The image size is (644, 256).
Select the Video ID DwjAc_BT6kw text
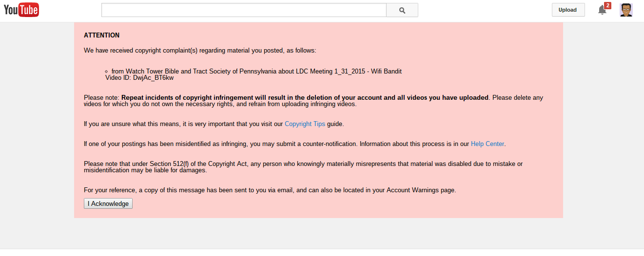pos(139,77)
